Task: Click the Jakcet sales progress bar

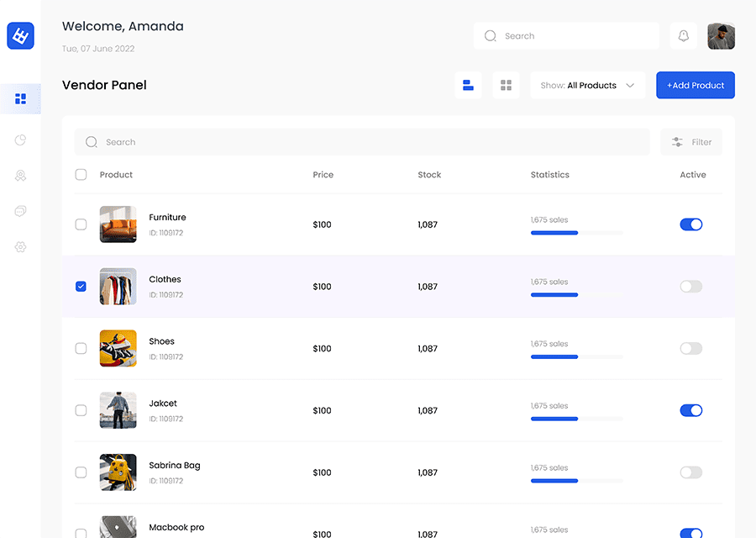Action: tap(576, 419)
